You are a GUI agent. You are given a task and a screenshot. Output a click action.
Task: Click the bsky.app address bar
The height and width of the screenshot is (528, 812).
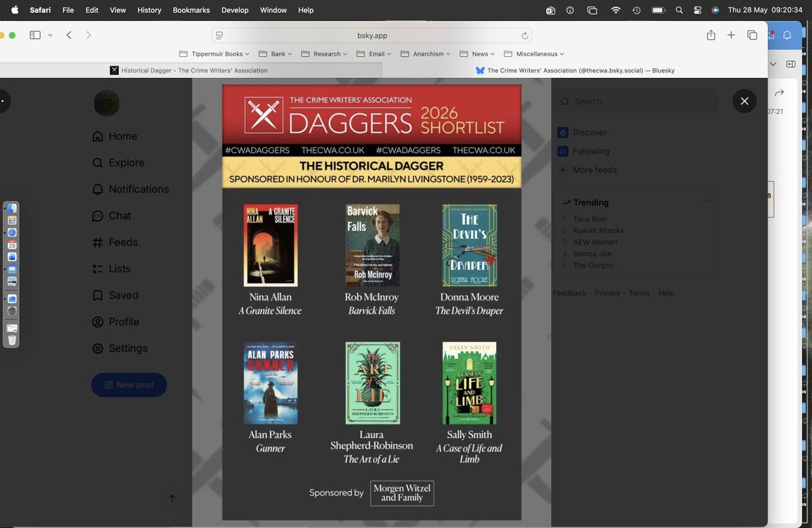click(x=371, y=35)
